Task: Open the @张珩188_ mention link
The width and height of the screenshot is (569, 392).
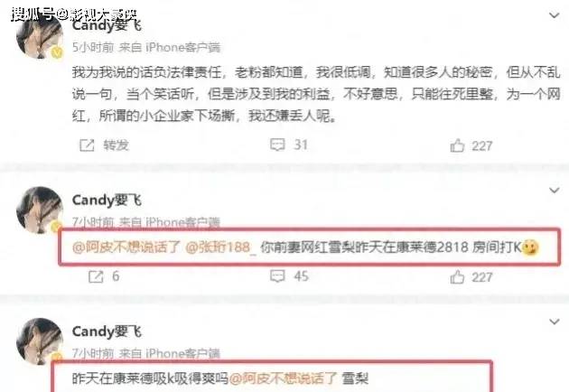Action: [221, 247]
